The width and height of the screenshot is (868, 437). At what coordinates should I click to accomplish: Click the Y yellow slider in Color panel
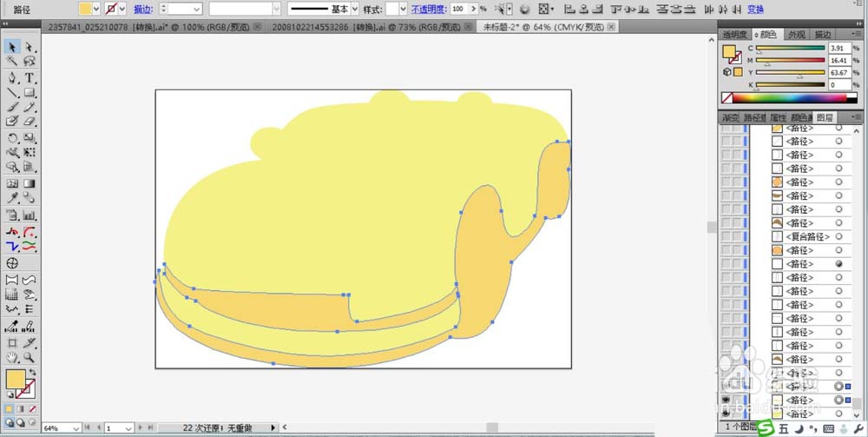(x=790, y=73)
